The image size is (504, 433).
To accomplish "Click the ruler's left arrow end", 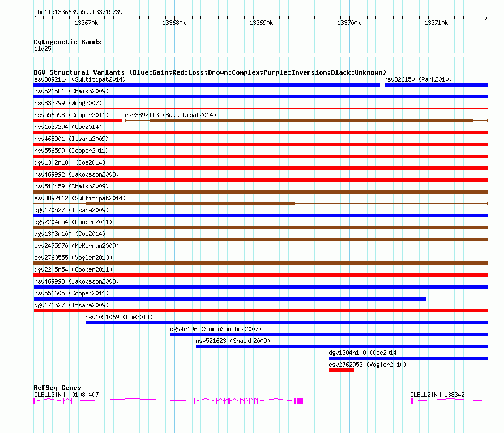I will 35,18.
